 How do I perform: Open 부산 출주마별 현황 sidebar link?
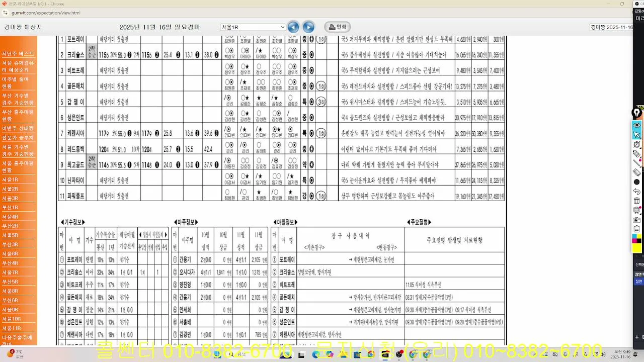pyautogui.click(x=18, y=116)
